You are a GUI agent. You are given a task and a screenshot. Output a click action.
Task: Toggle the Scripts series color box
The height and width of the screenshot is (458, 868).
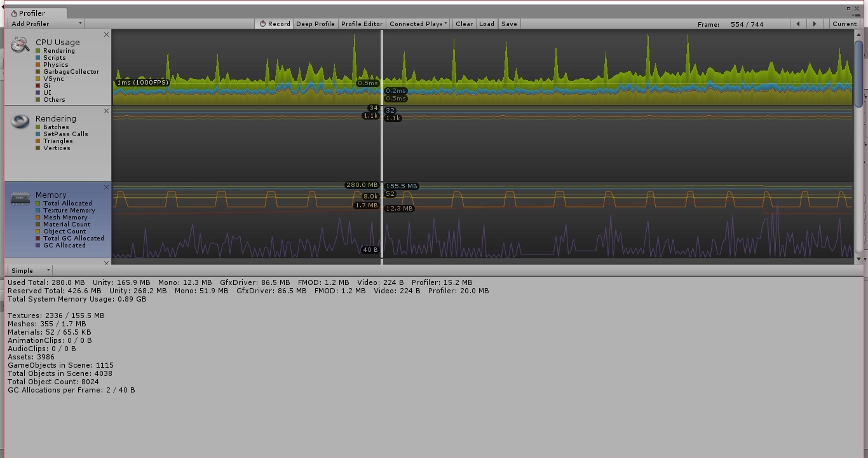(x=38, y=58)
